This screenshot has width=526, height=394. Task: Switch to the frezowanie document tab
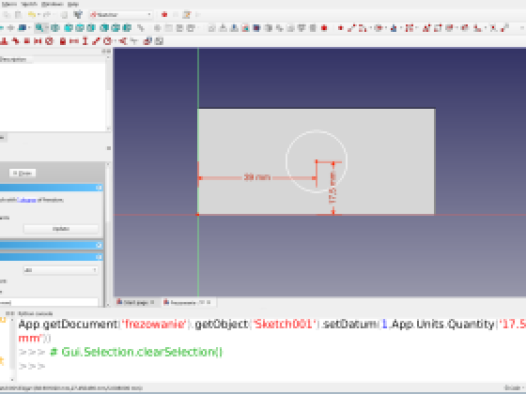(x=188, y=302)
